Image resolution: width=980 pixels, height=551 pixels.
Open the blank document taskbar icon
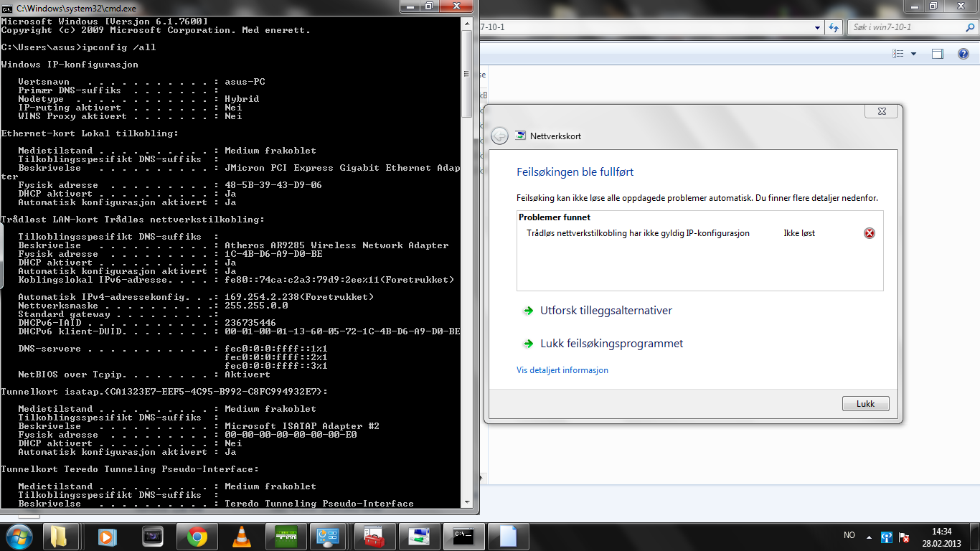click(x=509, y=537)
